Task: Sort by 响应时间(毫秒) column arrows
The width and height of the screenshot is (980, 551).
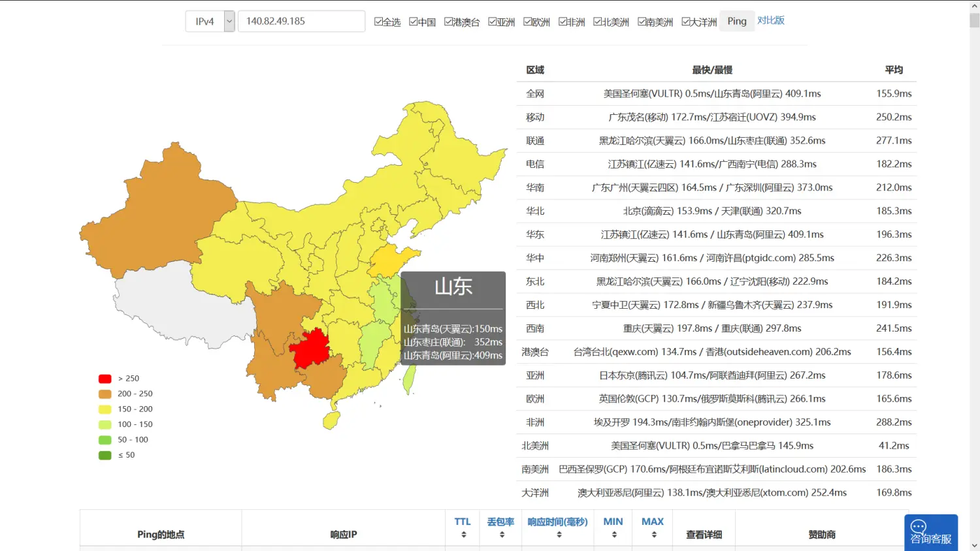Action: pyautogui.click(x=559, y=535)
